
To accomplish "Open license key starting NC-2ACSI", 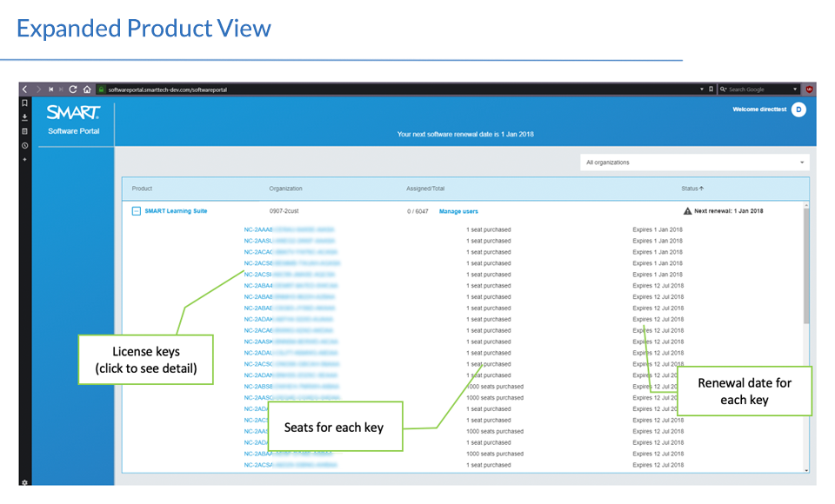I will tap(289, 275).
